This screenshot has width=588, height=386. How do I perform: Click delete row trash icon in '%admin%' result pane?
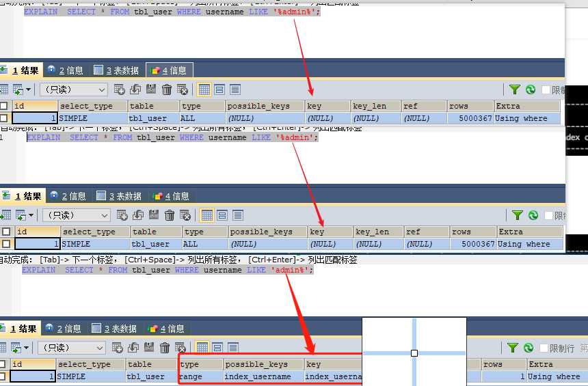[167, 89]
